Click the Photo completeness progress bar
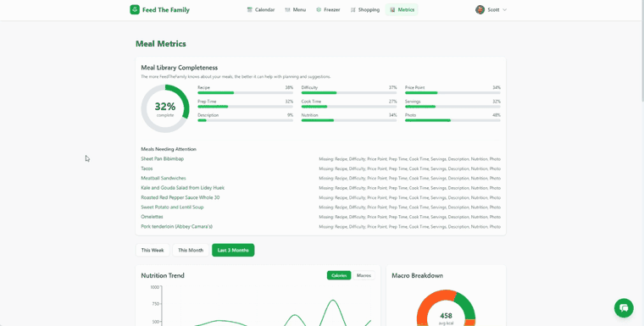This screenshot has width=644, height=326. coord(452,120)
